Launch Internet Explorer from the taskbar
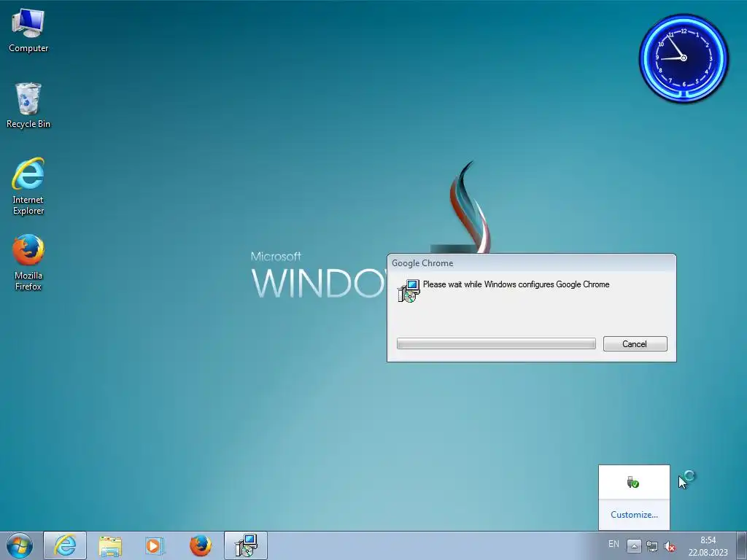The width and height of the screenshot is (747, 560). point(65,545)
